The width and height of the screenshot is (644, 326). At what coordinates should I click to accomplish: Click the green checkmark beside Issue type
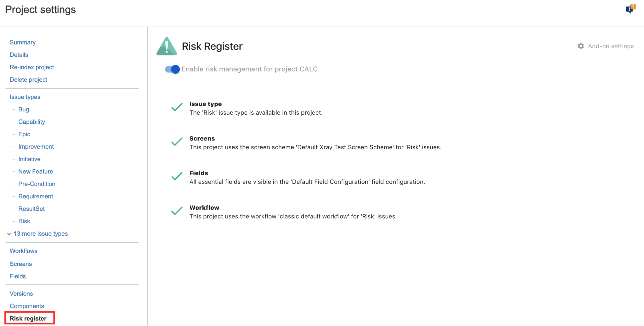coord(177,107)
